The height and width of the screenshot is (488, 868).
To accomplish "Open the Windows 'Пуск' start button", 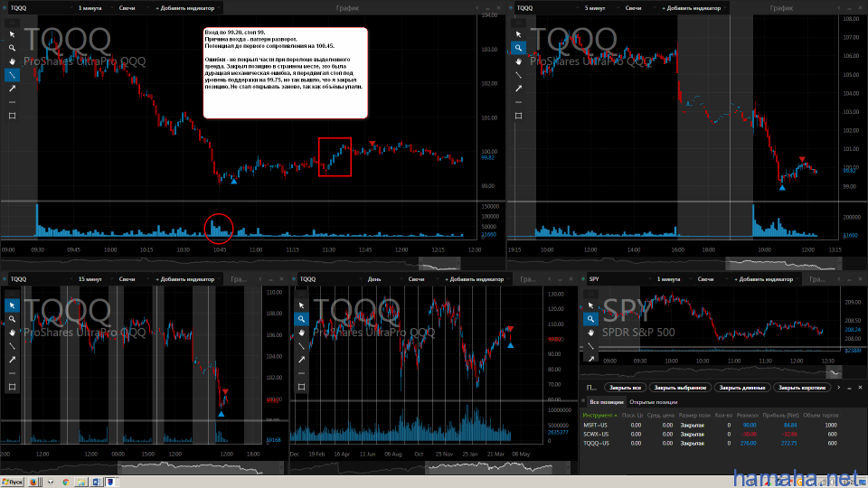I will (12, 482).
